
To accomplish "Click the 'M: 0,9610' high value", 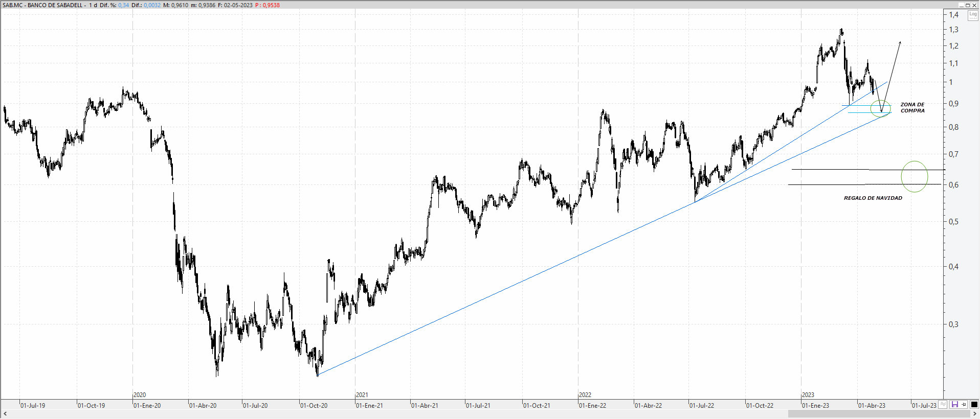I will point(175,5).
